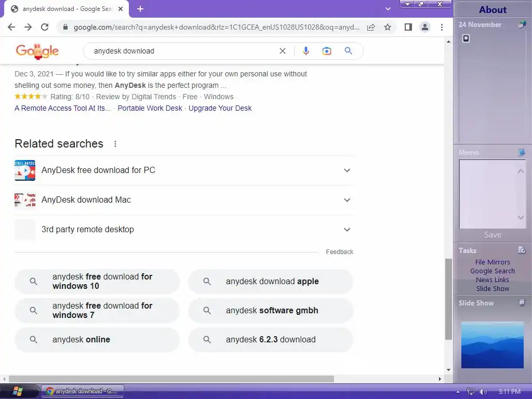Image resolution: width=532 pixels, height=399 pixels.
Task: Select the anydesk download browser tab
Action: (x=66, y=9)
